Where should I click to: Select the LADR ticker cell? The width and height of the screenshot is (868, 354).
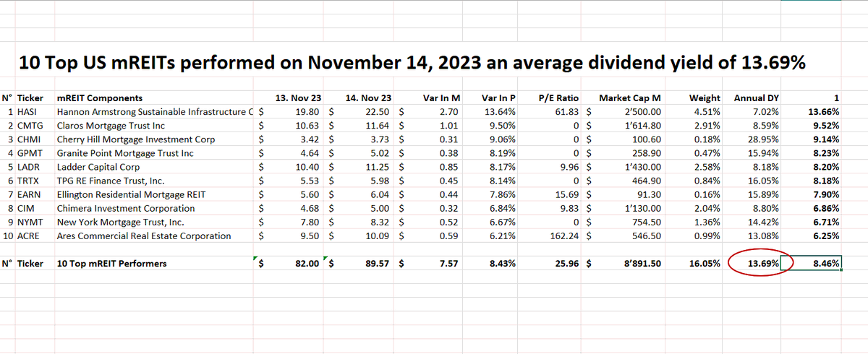point(29,167)
